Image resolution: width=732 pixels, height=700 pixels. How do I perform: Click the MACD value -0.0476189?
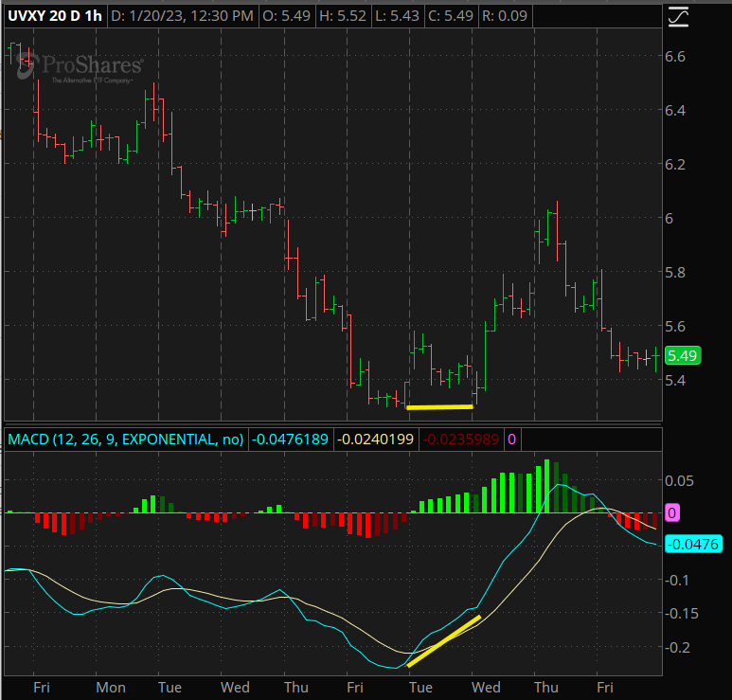[291, 440]
